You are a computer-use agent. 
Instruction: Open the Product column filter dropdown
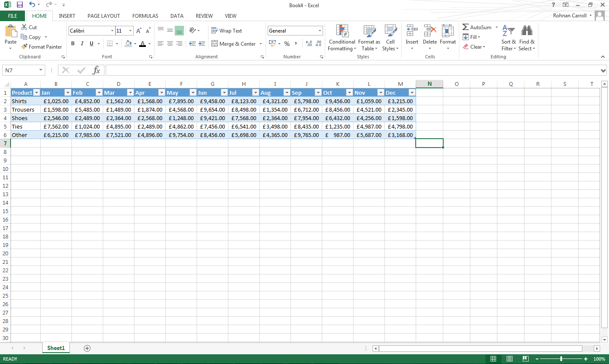(36, 93)
